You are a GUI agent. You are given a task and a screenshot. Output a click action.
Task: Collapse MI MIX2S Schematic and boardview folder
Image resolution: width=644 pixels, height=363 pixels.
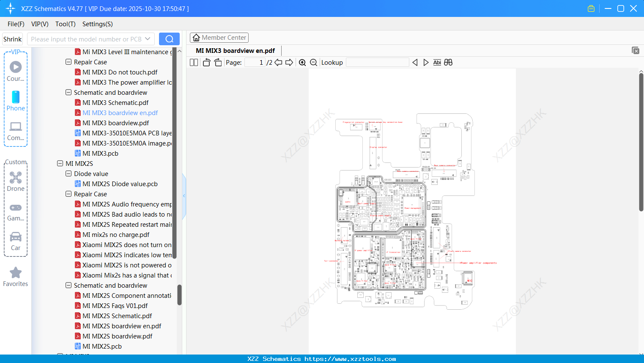click(x=69, y=285)
